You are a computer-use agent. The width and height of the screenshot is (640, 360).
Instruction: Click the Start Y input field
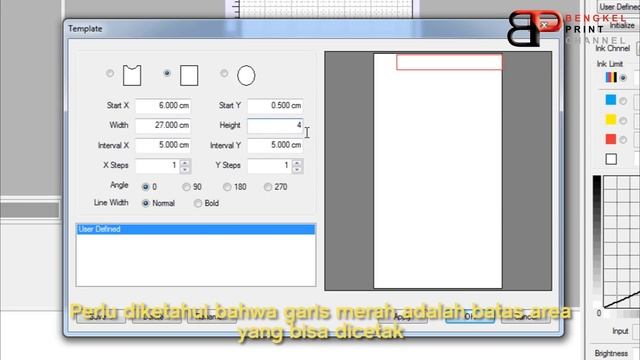(x=275, y=106)
